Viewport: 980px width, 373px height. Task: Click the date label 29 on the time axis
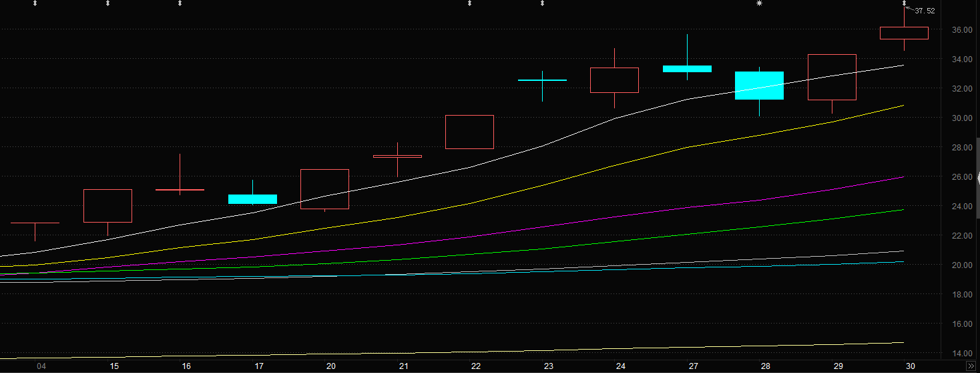[838, 366]
